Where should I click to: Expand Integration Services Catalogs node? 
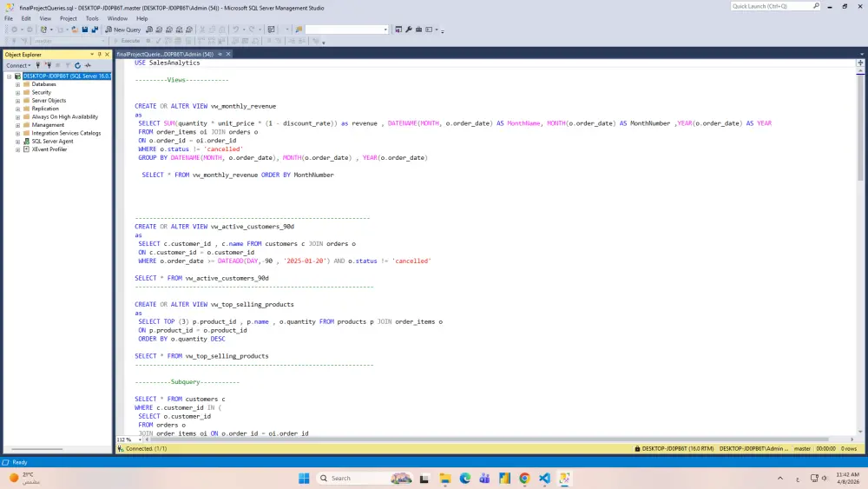pyautogui.click(x=17, y=133)
